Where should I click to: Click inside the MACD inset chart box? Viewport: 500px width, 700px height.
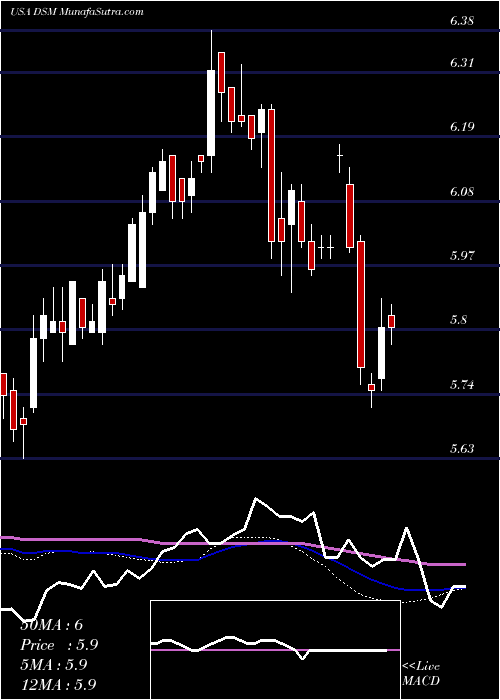275,650
